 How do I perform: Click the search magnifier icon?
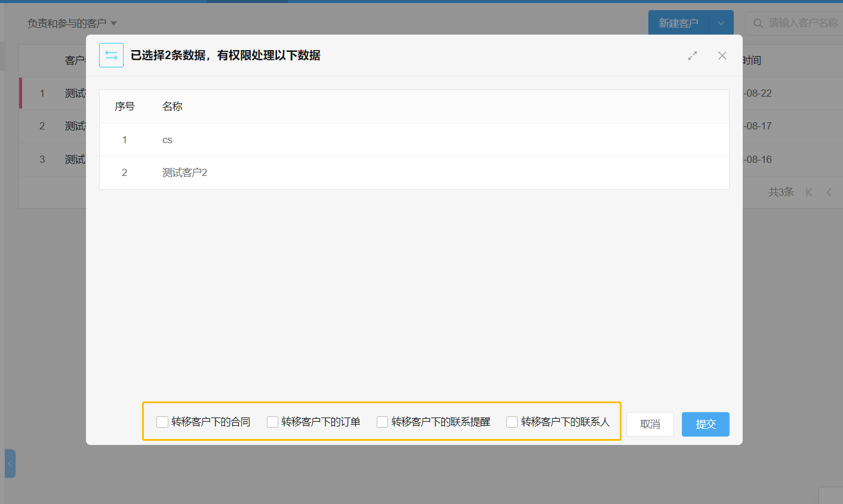758,23
